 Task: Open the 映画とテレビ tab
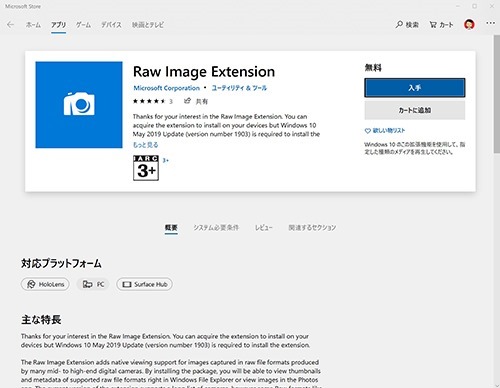click(x=148, y=25)
